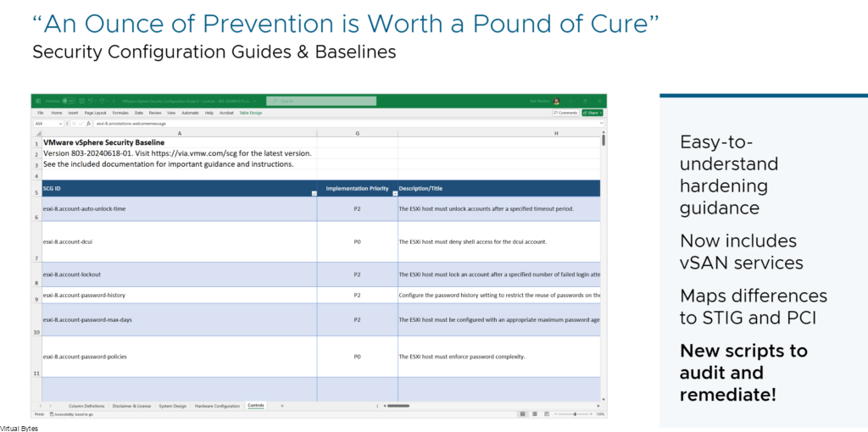Click Accessibility: Good to go status
The height and width of the screenshot is (432, 868).
click(71, 413)
